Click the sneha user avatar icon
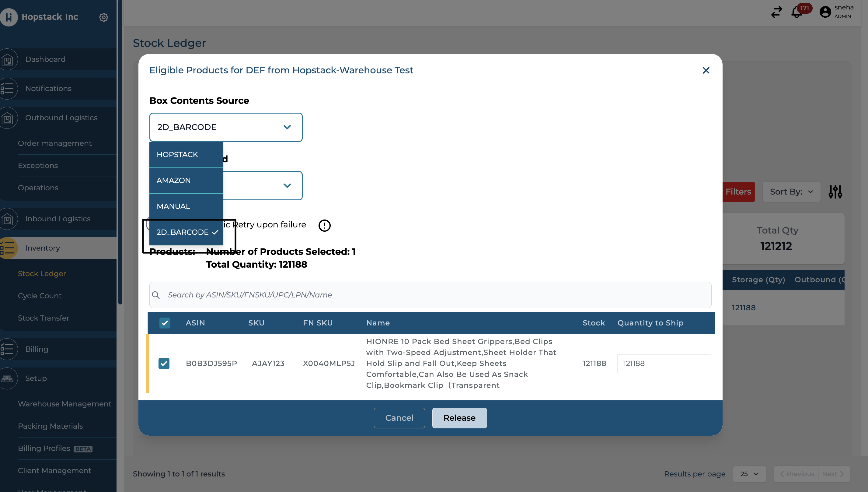 (x=825, y=12)
